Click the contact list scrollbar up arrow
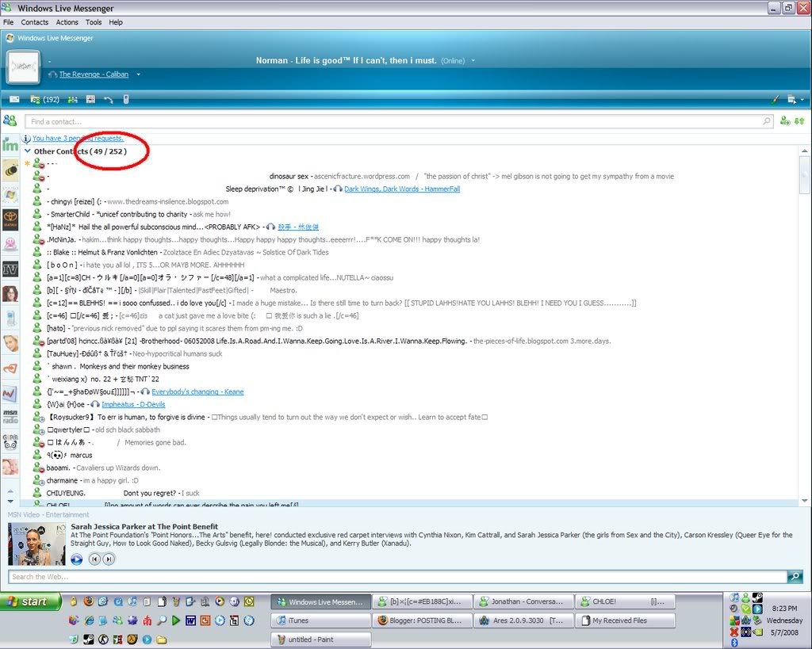 (804, 151)
